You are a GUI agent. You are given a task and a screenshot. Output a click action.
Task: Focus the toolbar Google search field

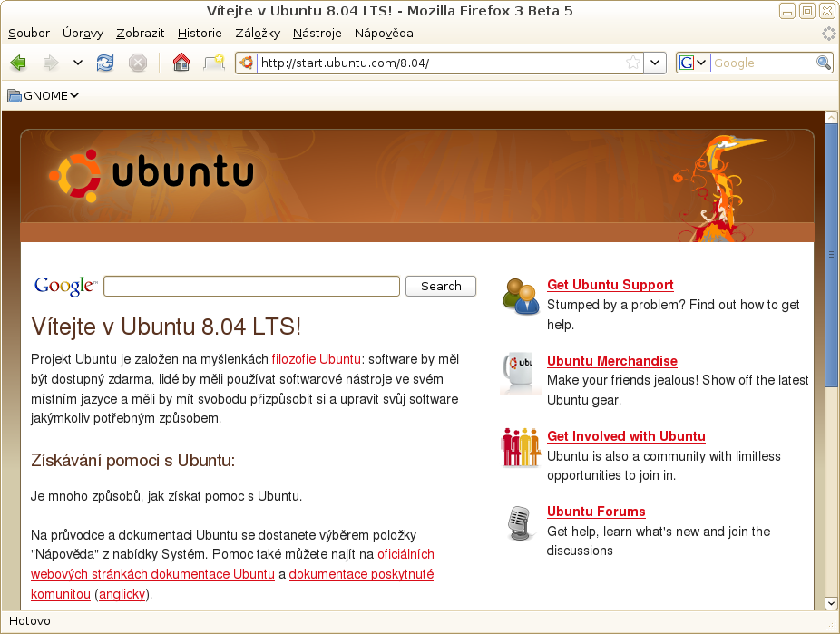pyautogui.click(x=763, y=63)
